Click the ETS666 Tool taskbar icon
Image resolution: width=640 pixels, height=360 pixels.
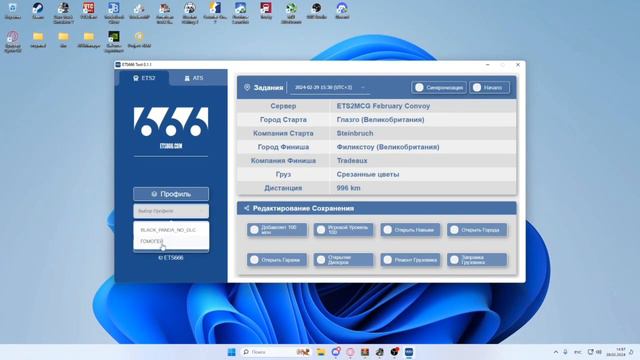pyautogui.click(x=409, y=352)
